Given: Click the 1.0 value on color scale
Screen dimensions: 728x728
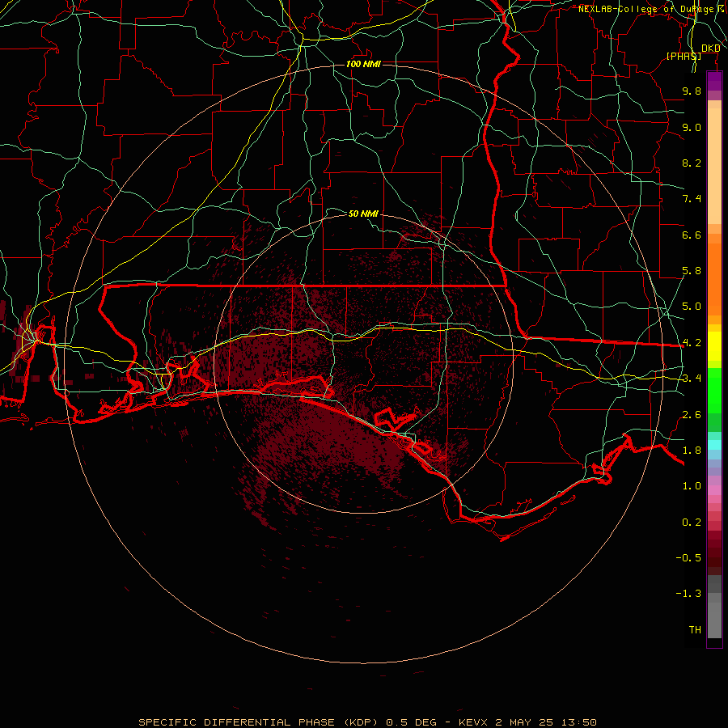Looking at the screenshot, I should (692, 486).
